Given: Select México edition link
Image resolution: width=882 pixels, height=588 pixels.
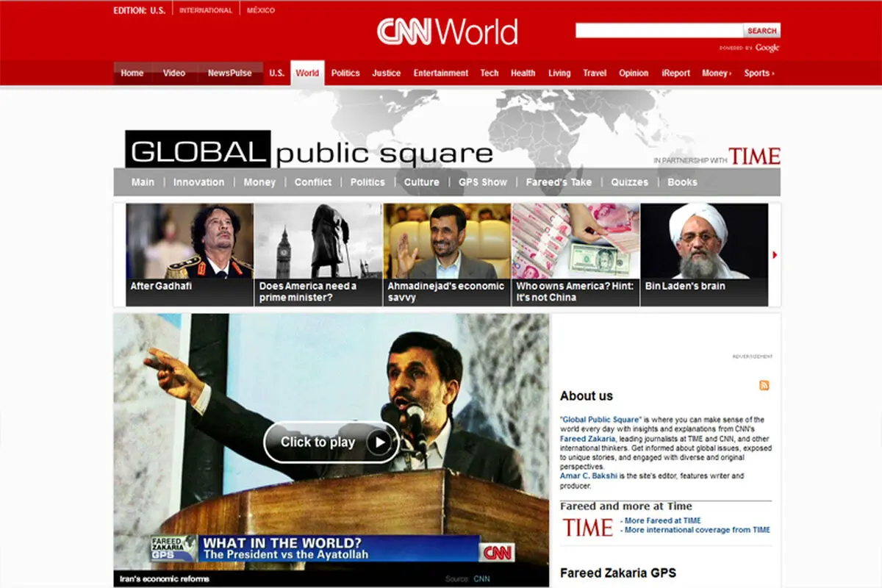Looking at the screenshot, I should (261, 10).
